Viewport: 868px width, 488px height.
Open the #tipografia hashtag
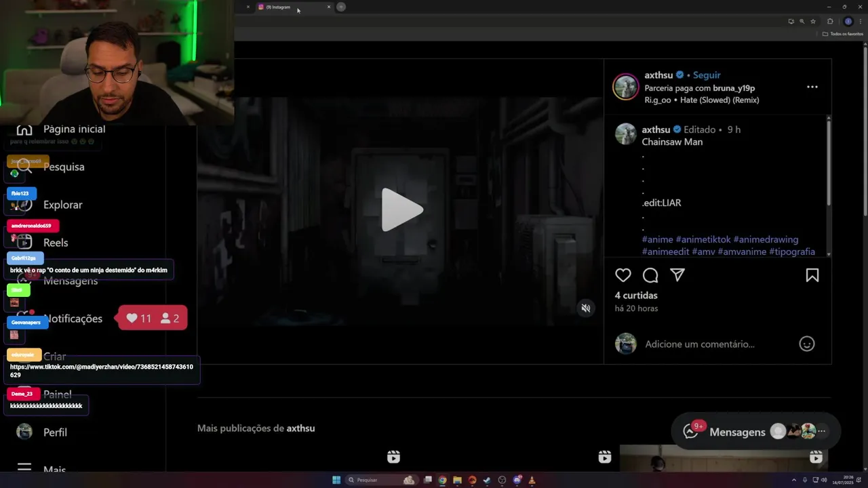pyautogui.click(x=792, y=251)
